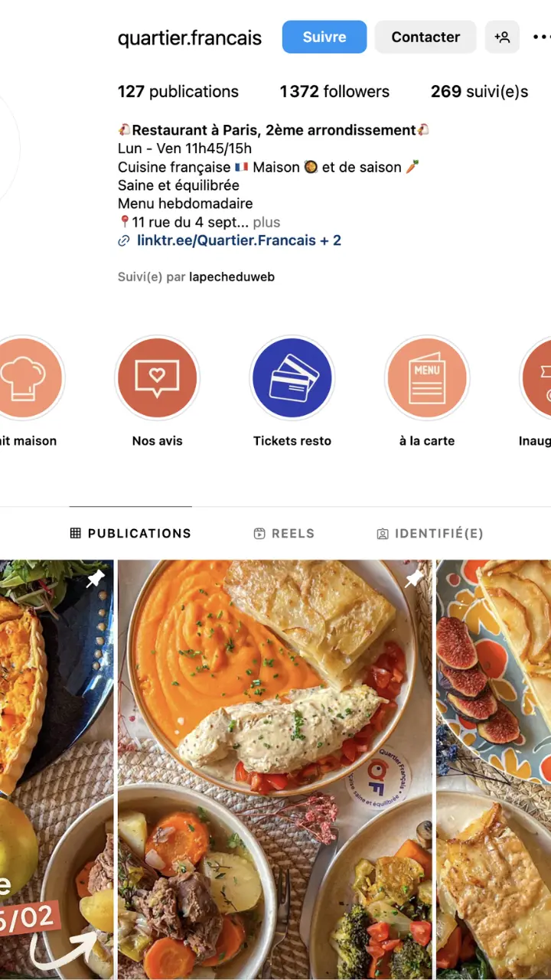The width and height of the screenshot is (551, 980).
Task: Expand the bio with 'plus'
Action: coord(266,222)
